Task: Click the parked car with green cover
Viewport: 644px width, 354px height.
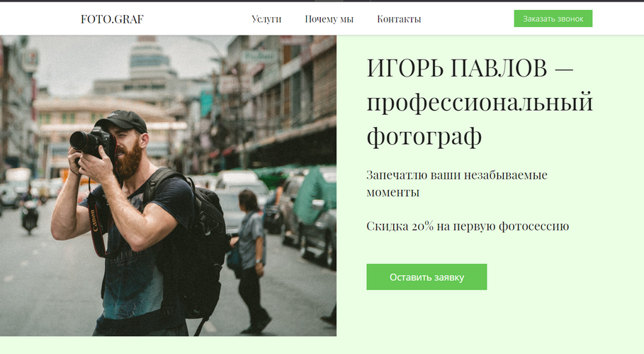Action: click(x=314, y=214)
